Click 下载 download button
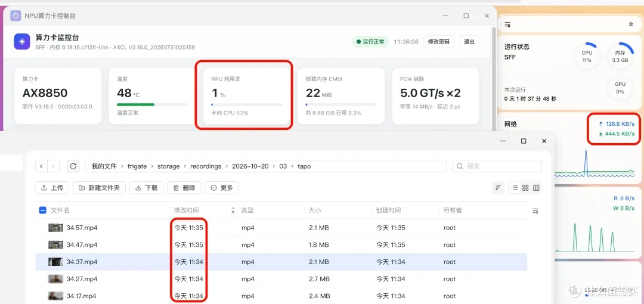This screenshot has height=304, width=644. click(147, 188)
